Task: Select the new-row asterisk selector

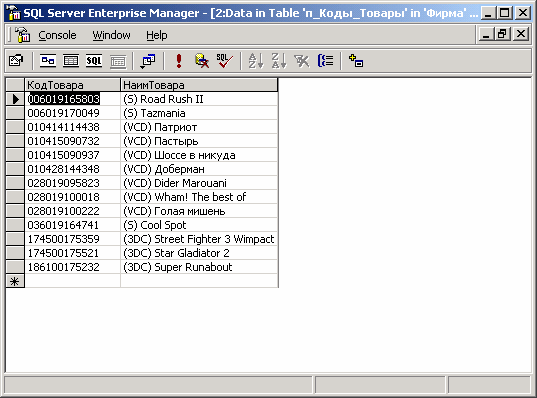Action: [x=15, y=281]
